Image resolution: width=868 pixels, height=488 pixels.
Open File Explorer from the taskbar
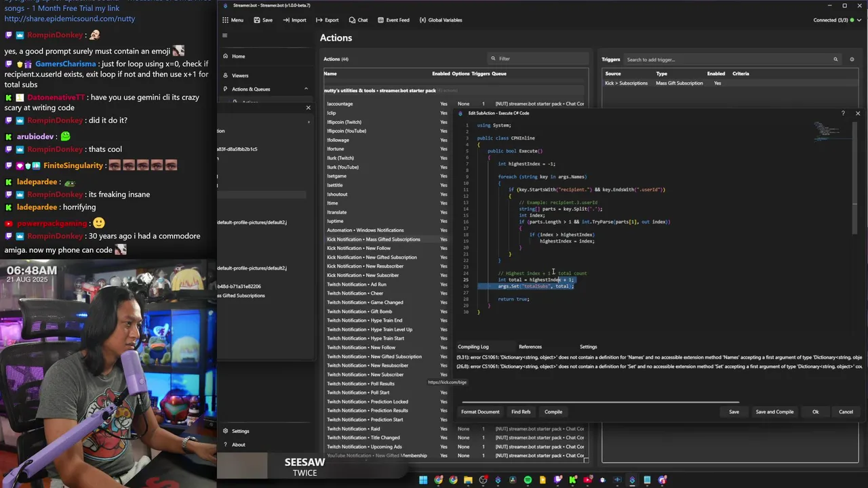(x=468, y=481)
